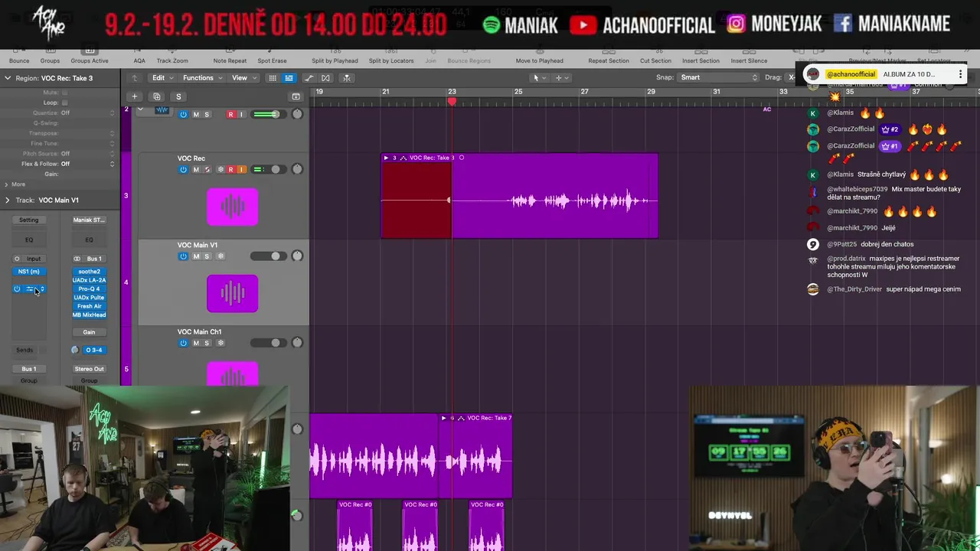Click the Maniak ST... setting button
Viewport: 980px width, 551px height.
coord(89,220)
